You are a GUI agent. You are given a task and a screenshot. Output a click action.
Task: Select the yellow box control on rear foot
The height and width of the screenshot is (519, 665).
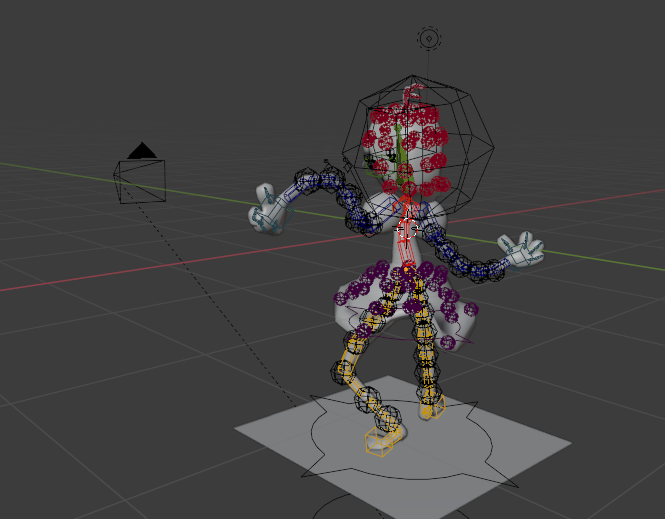pyautogui.click(x=435, y=407)
